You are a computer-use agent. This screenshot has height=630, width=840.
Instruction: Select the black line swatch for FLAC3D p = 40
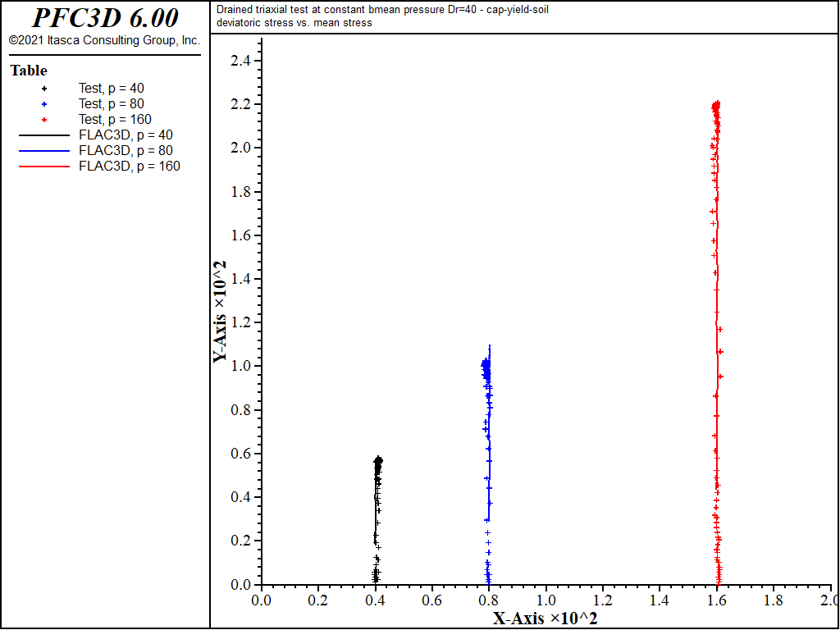coord(44,135)
